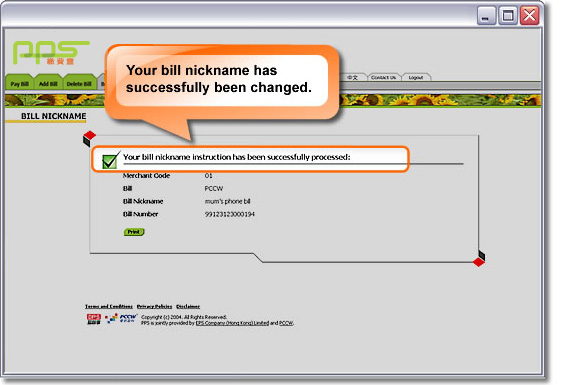Click the green check mark success icon
The image size is (580, 385).
pos(111,160)
